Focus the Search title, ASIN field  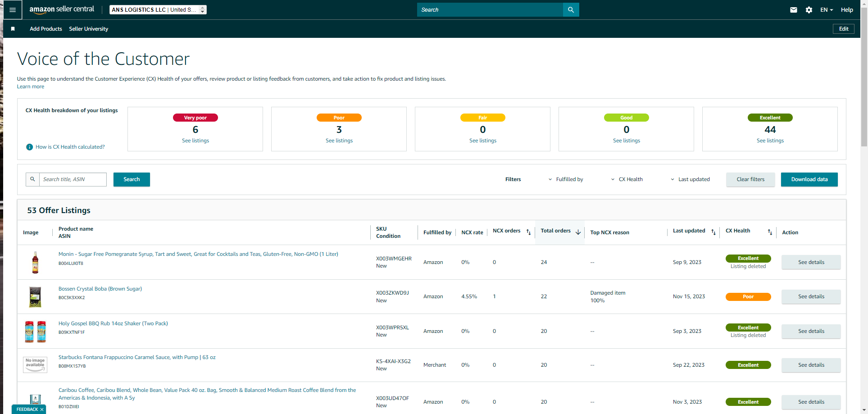coord(73,179)
